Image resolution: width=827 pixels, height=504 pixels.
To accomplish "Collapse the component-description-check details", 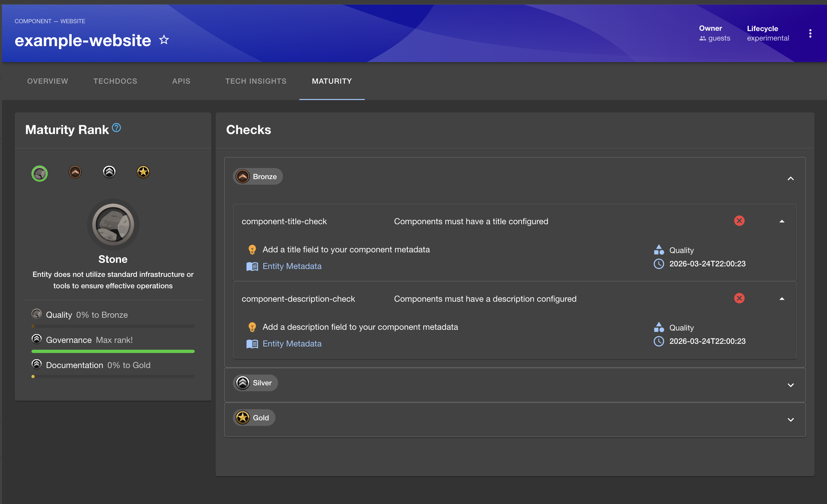I will click(x=782, y=298).
